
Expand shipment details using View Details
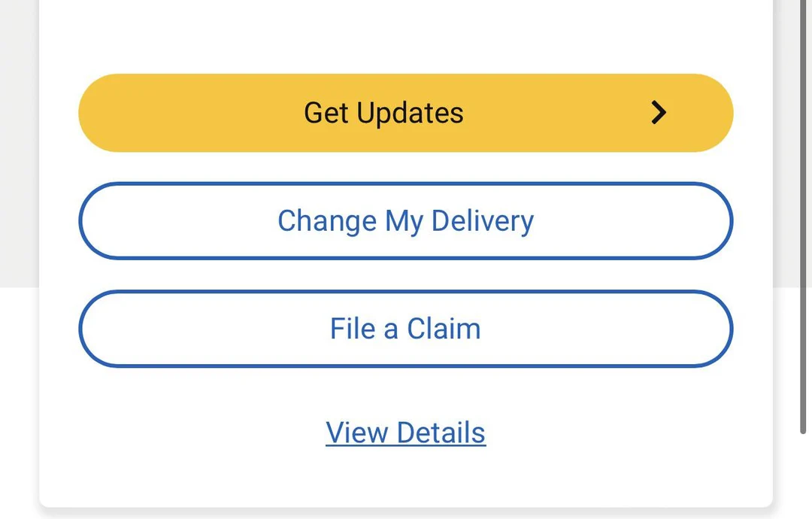click(x=406, y=432)
